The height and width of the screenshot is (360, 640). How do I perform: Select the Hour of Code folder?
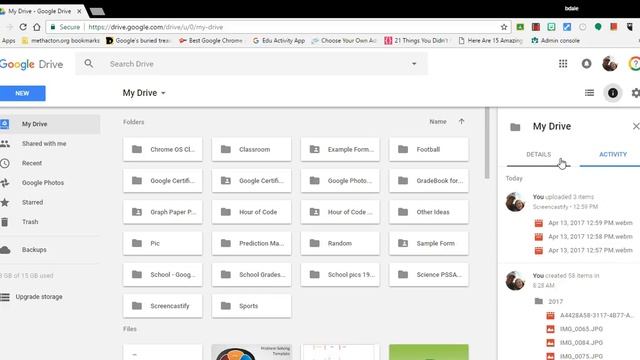click(251, 212)
